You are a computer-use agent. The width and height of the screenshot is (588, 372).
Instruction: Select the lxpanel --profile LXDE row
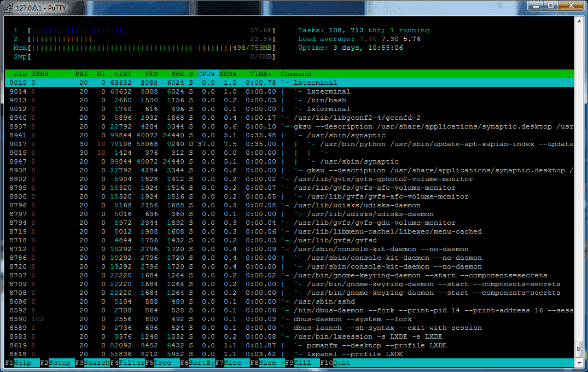[x=289, y=354]
